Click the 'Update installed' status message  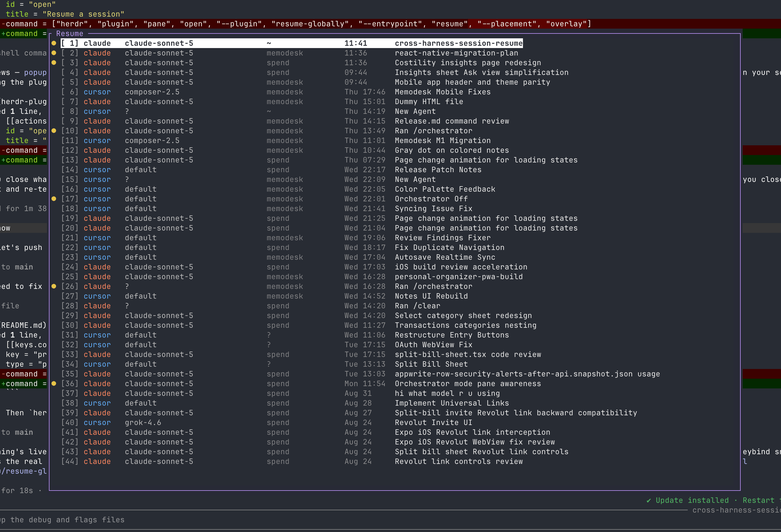click(687, 501)
